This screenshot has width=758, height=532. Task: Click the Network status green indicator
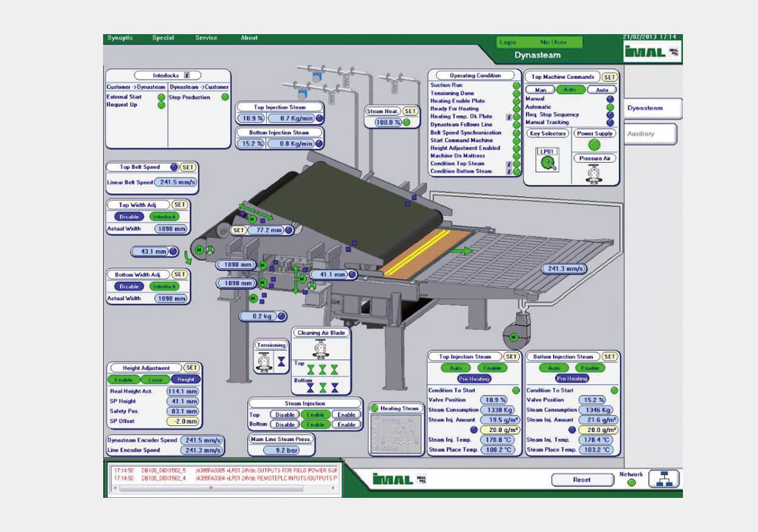[631, 483]
